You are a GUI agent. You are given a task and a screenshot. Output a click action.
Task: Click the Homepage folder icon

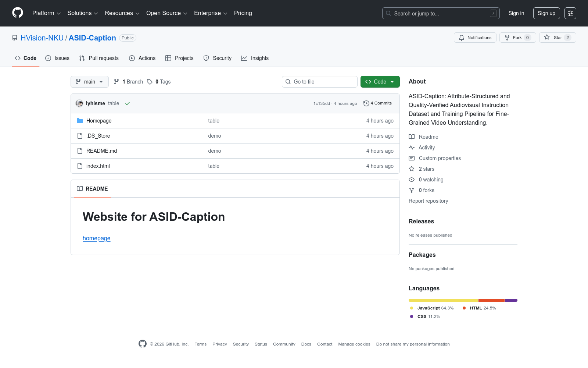pos(80,121)
